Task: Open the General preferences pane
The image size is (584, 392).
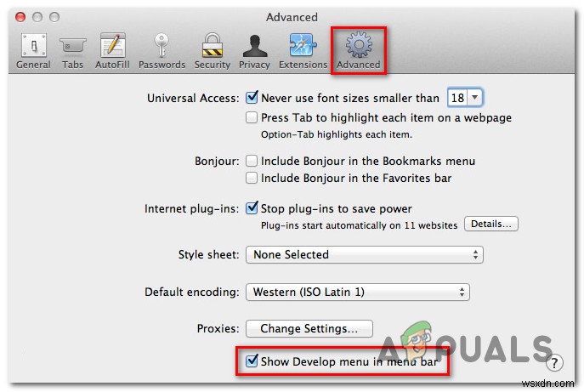Action: tap(33, 51)
